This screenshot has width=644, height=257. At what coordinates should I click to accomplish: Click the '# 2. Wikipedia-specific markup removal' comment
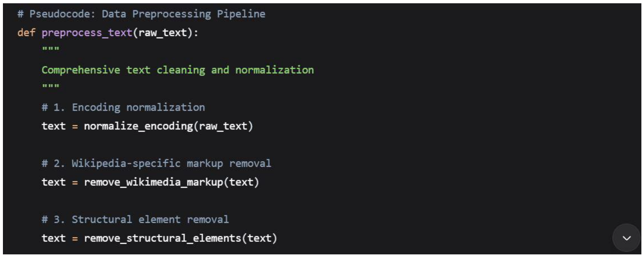(156, 164)
